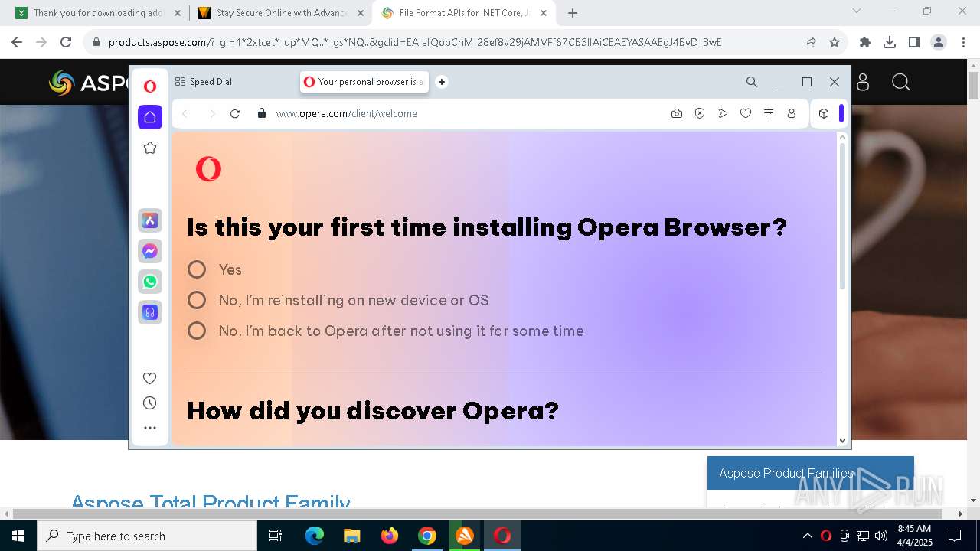Open the Windows Start menu

18,536
